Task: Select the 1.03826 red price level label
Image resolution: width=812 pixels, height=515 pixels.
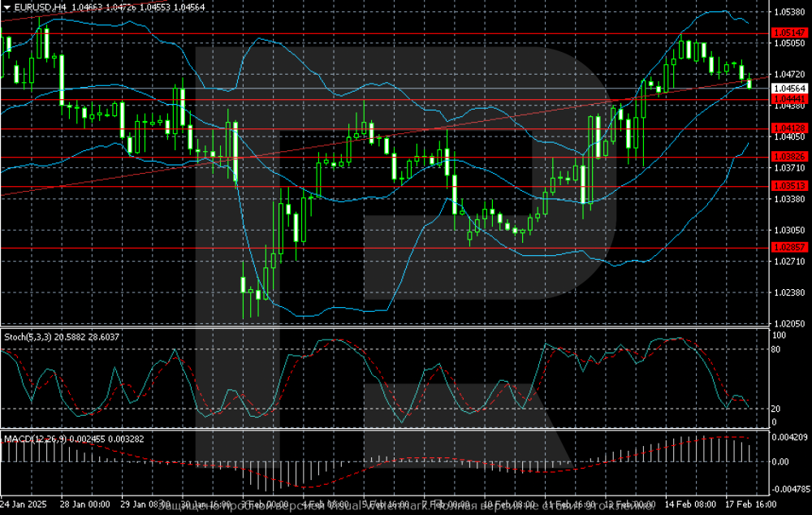Action: click(789, 157)
